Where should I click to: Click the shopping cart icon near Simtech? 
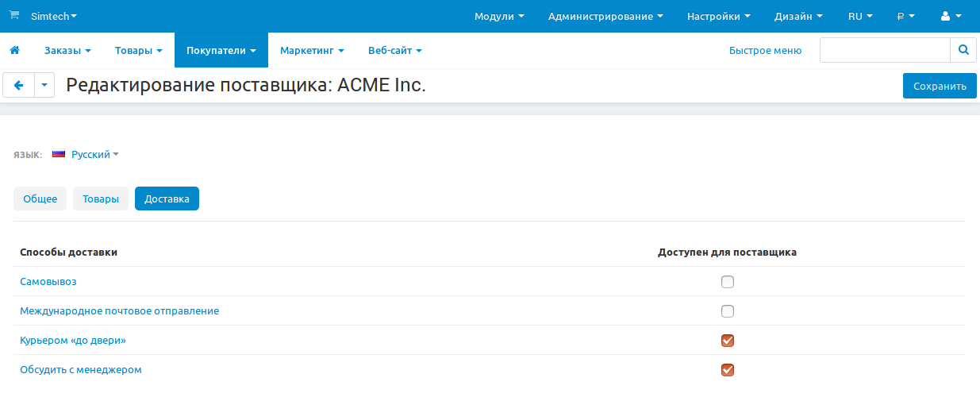[x=13, y=15]
